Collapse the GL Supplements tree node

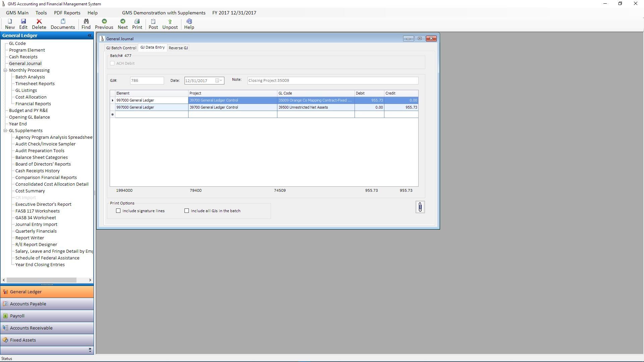(5, 131)
